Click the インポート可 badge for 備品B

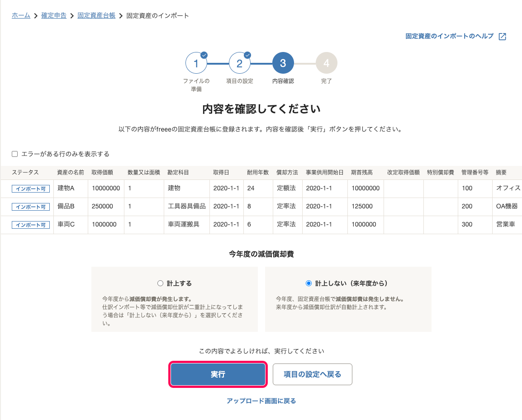click(x=31, y=207)
